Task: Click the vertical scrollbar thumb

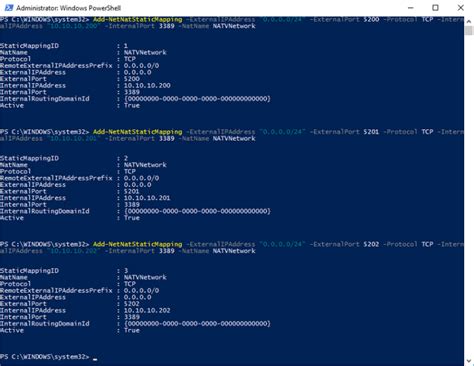Action: [469, 31]
